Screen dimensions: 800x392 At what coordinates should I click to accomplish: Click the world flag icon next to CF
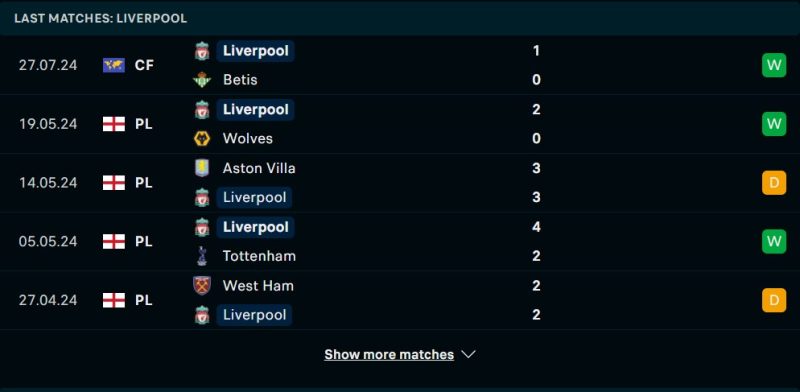pyautogui.click(x=114, y=65)
